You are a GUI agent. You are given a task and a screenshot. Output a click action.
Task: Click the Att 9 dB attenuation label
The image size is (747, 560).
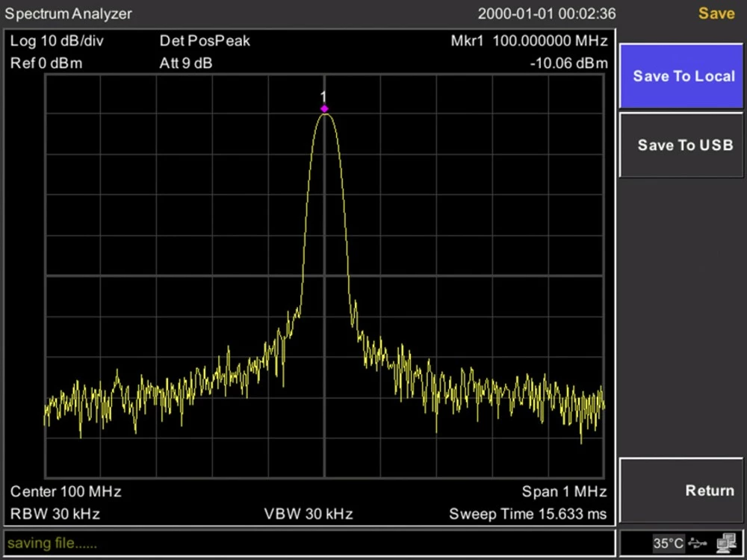(x=186, y=63)
